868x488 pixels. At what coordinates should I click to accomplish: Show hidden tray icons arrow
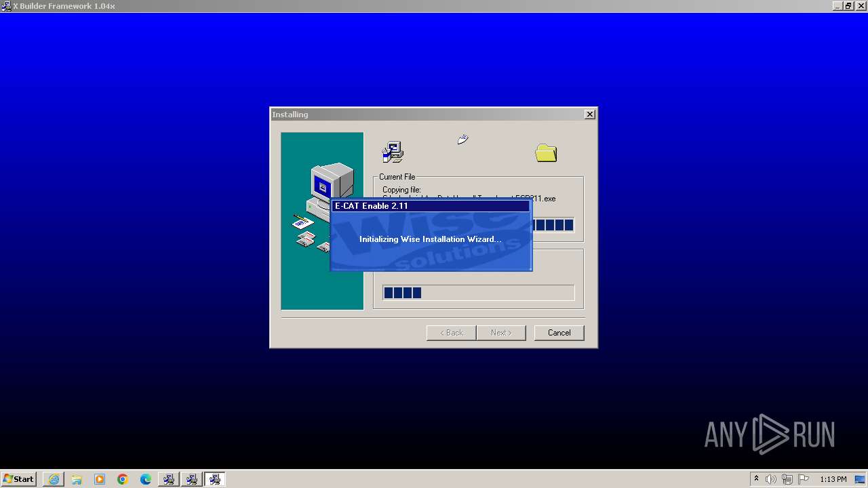[756, 479]
